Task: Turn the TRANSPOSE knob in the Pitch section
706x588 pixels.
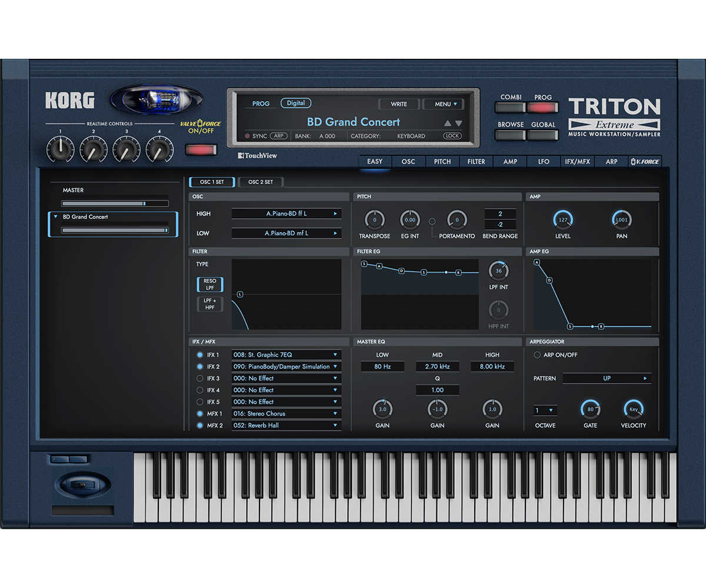Action: point(375,220)
